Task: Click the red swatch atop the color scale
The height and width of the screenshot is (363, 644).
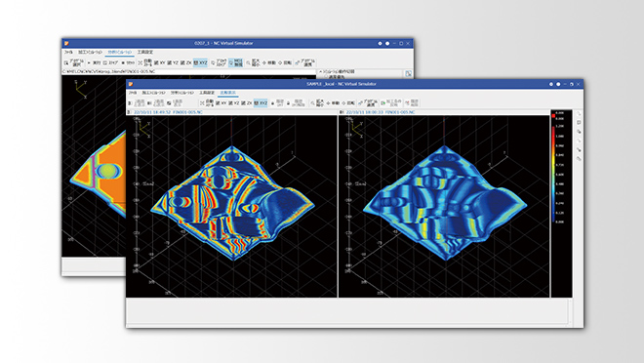Action: tap(553, 117)
